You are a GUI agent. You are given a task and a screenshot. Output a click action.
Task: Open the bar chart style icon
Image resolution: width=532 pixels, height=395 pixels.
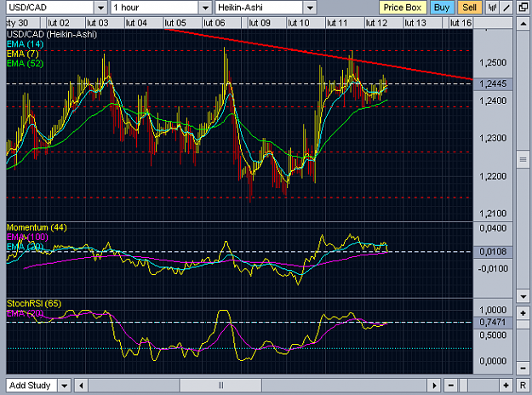(x=492, y=8)
